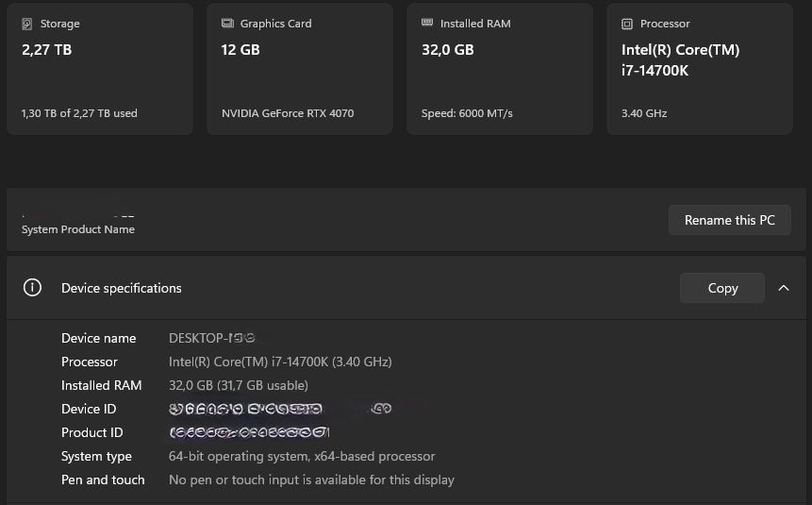Click the Device name value DESKTOP

[212, 338]
